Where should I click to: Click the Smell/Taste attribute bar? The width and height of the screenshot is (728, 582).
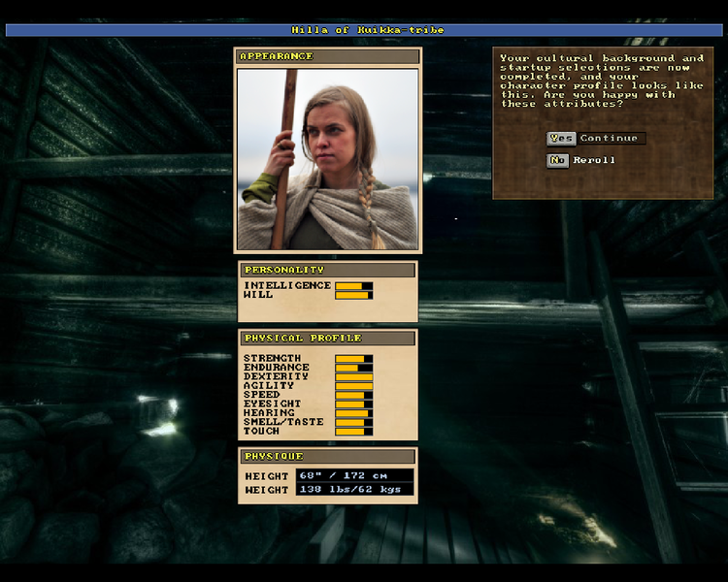pyautogui.click(x=353, y=422)
